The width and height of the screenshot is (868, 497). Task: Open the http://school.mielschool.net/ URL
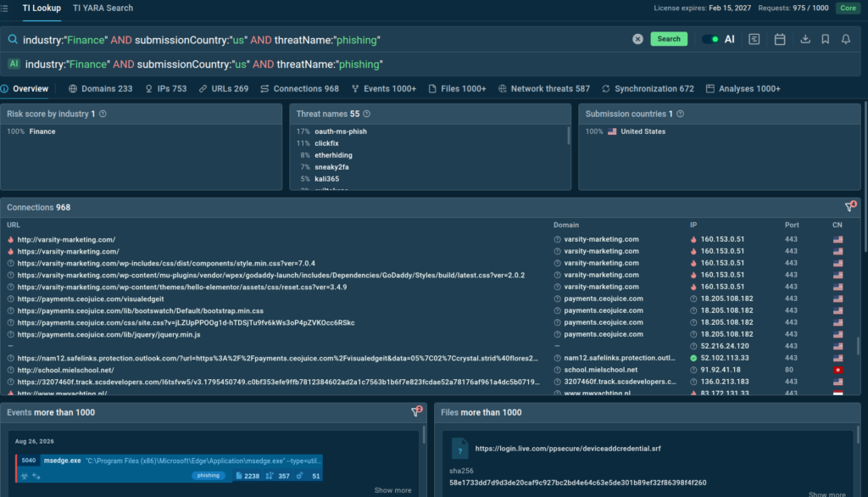65,370
